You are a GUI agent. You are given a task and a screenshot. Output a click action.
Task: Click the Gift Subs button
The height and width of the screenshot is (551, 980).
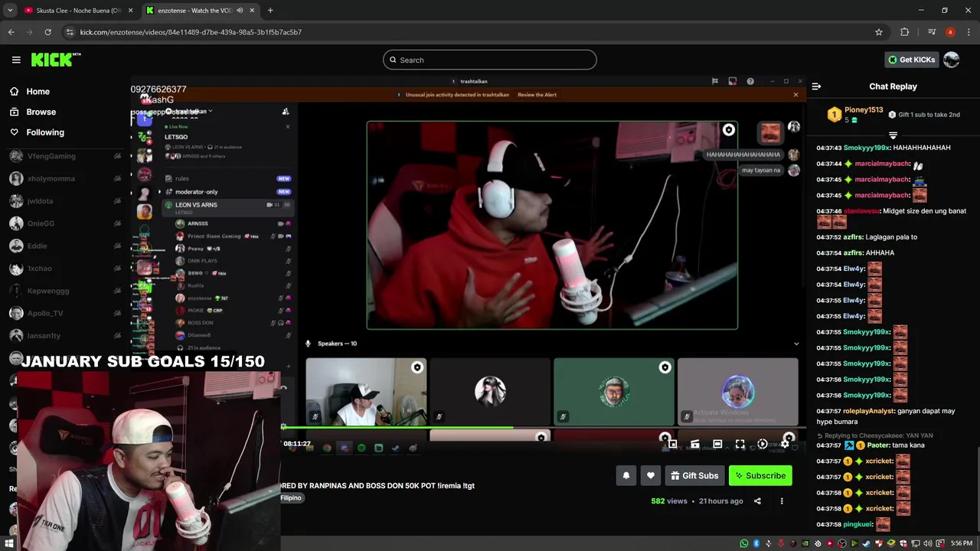pos(694,476)
